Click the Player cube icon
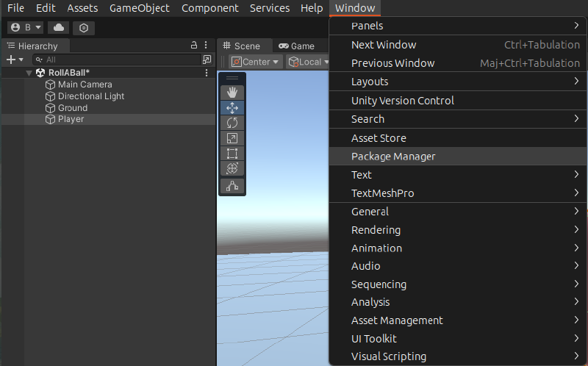 50,119
